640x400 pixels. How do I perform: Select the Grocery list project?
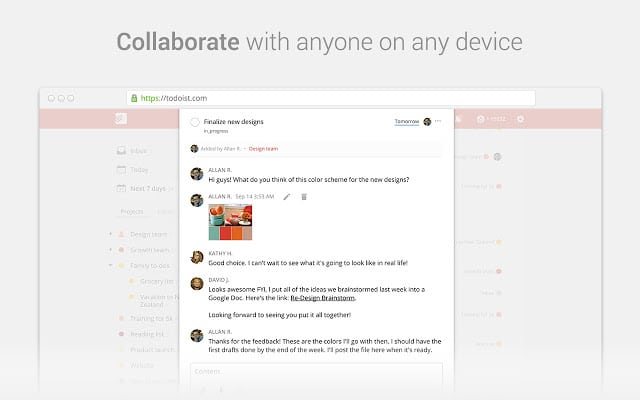(x=157, y=281)
